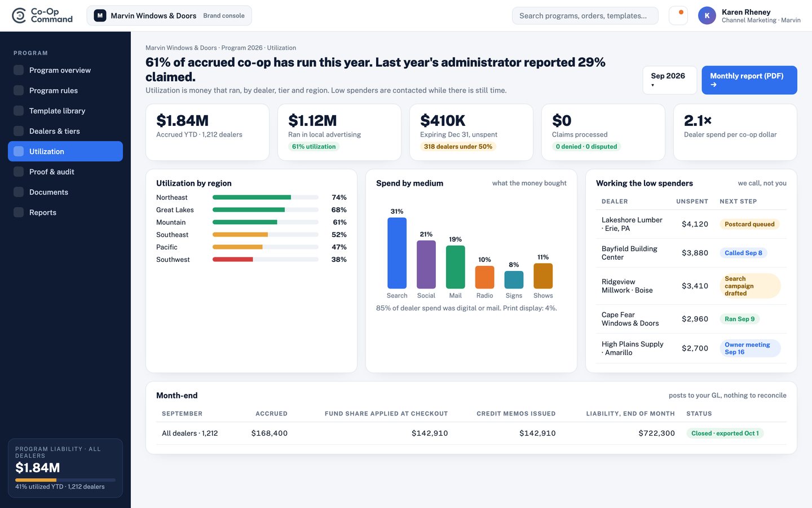Click the search programs, orders, templates field
The width and height of the screenshot is (812, 508).
[x=585, y=16]
